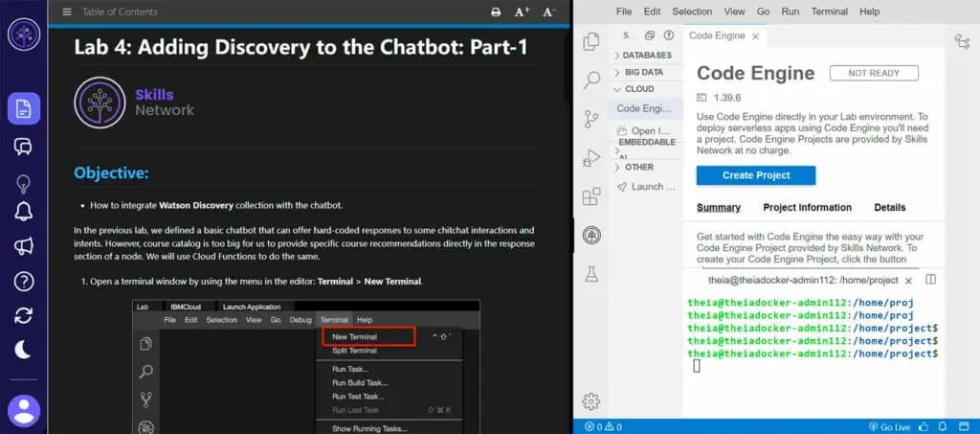Image resolution: width=980 pixels, height=434 pixels.
Task: Open the Run menu
Action: point(790,11)
